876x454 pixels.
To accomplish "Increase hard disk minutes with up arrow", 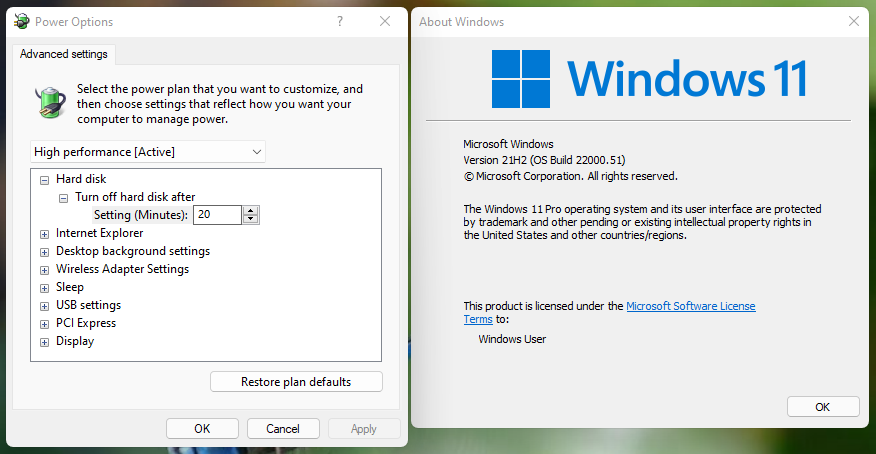I will [x=251, y=211].
